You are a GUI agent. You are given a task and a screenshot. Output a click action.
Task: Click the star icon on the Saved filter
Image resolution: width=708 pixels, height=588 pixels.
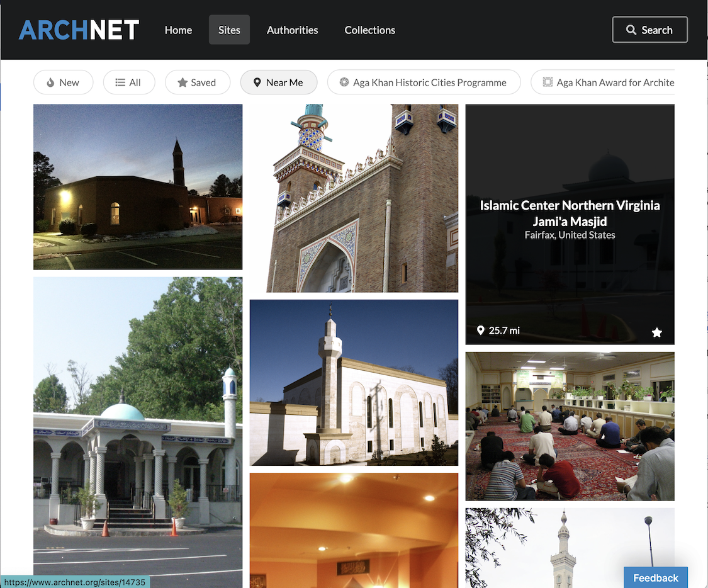[183, 82]
